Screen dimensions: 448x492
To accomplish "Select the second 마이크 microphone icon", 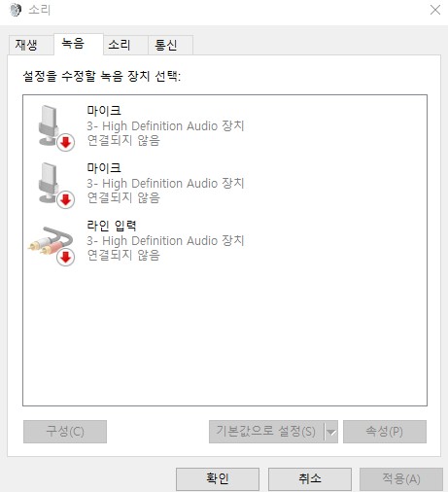I will pos(50,183).
